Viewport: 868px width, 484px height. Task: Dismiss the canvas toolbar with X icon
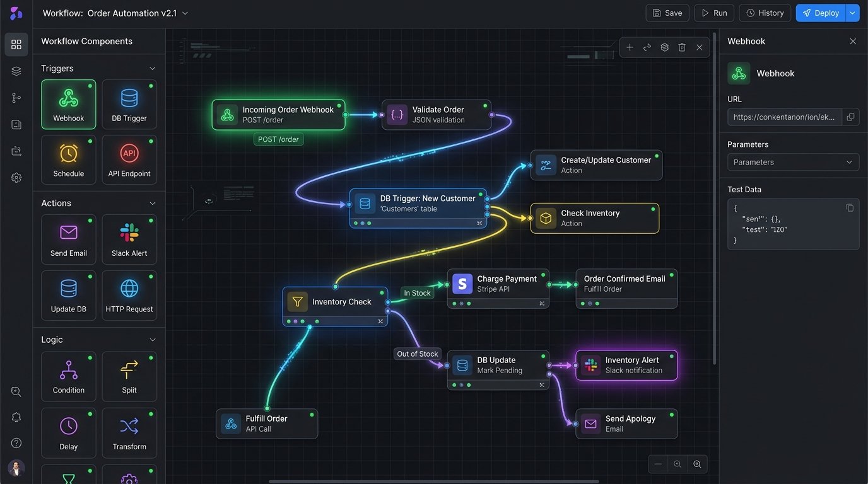pyautogui.click(x=699, y=47)
